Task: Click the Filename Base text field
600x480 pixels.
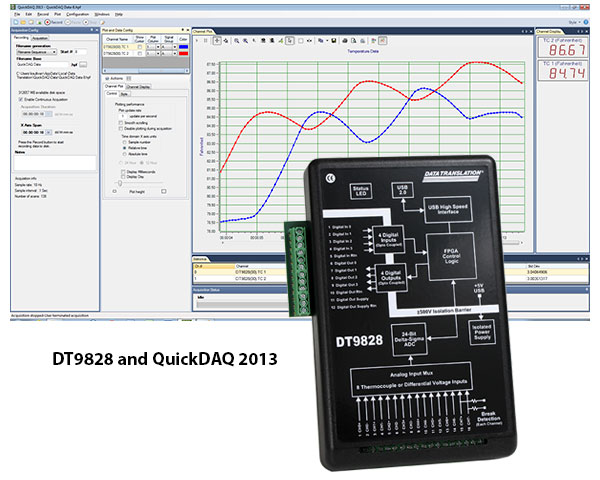Action: (42, 65)
